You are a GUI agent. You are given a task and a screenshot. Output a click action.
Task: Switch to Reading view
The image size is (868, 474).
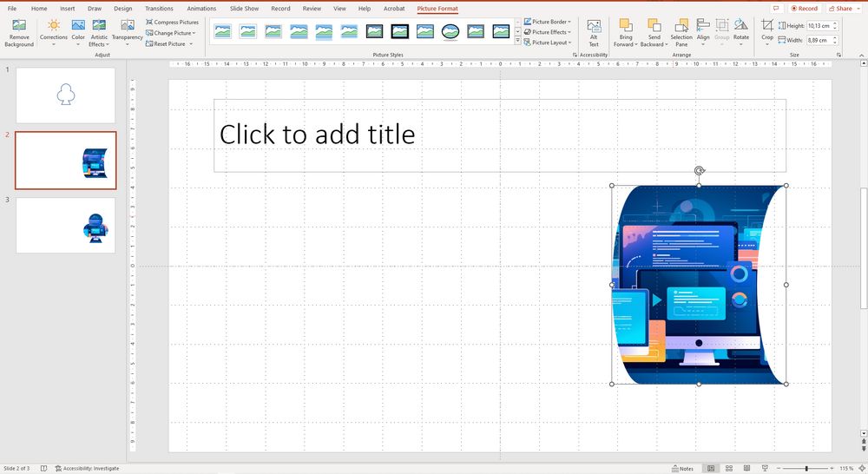[746, 469]
